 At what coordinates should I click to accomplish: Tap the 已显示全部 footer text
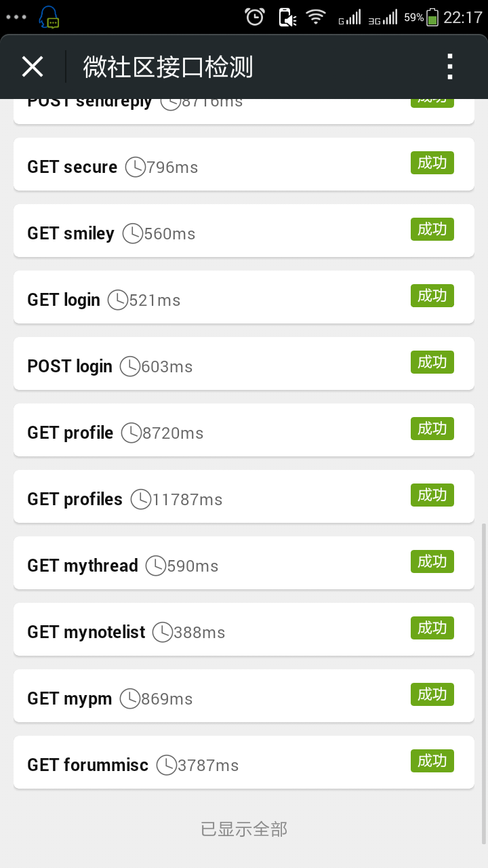tap(244, 829)
